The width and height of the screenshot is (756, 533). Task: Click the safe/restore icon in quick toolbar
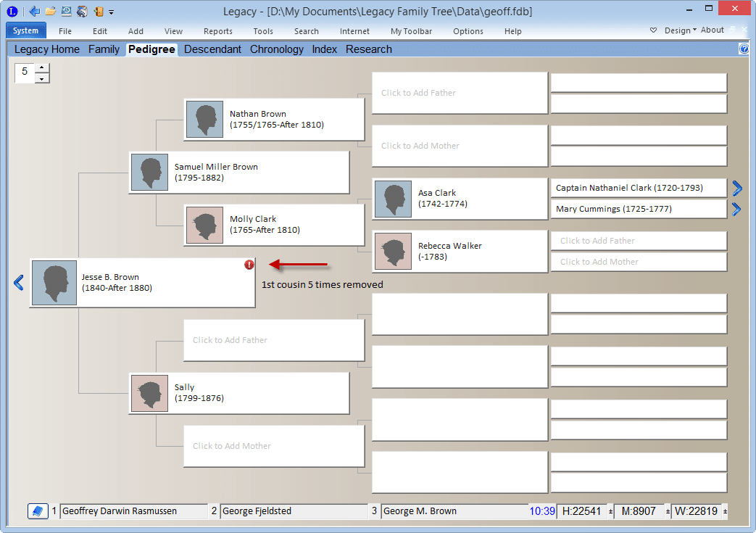click(x=82, y=11)
